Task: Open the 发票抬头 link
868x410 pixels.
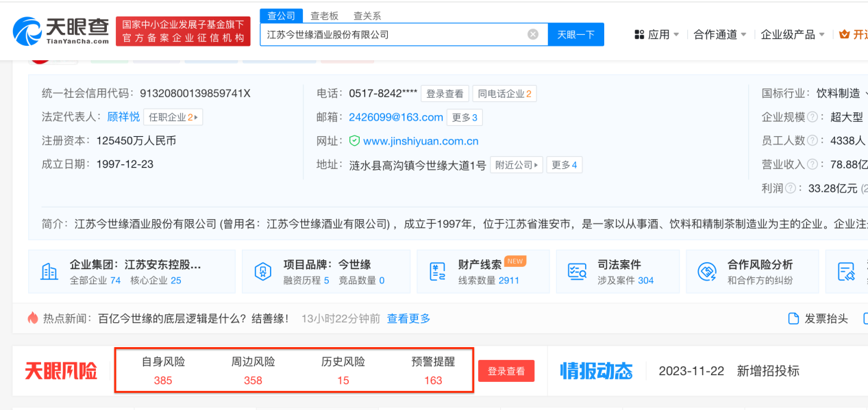Action: [826, 318]
